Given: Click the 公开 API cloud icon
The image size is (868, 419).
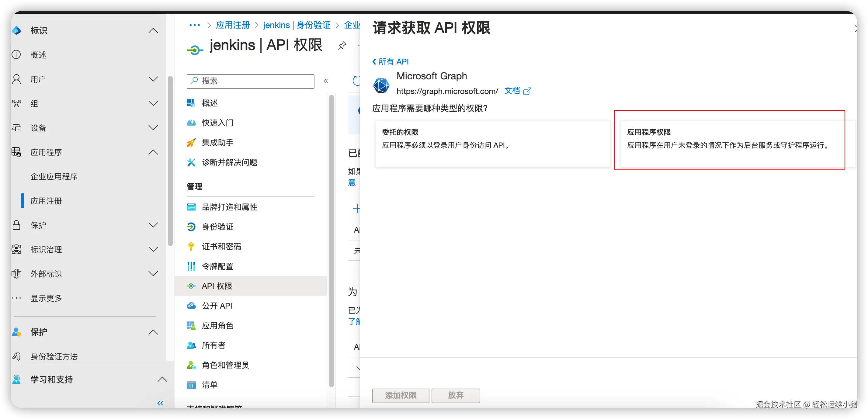Looking at the screenshot, I should click(191, 306).
